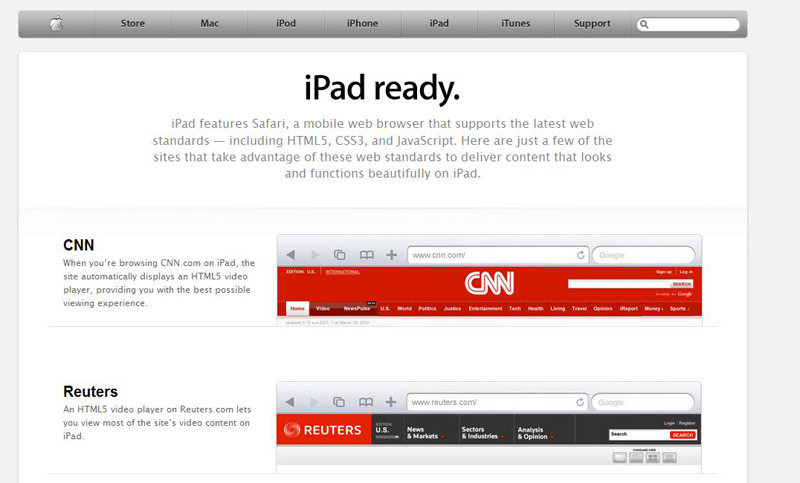Select the Home tab on CNN
Viewport: 800px width, 483px height.
pyautogui.click(x=296, y=309)
